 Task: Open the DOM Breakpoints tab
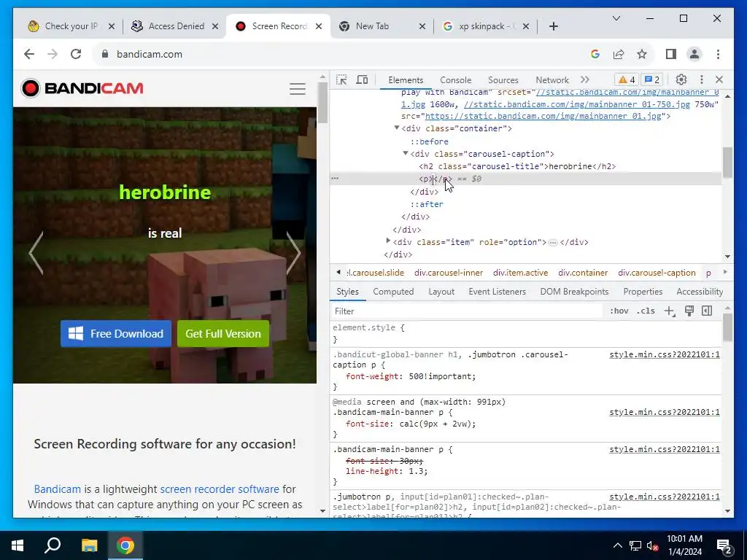tap(574, 292)
